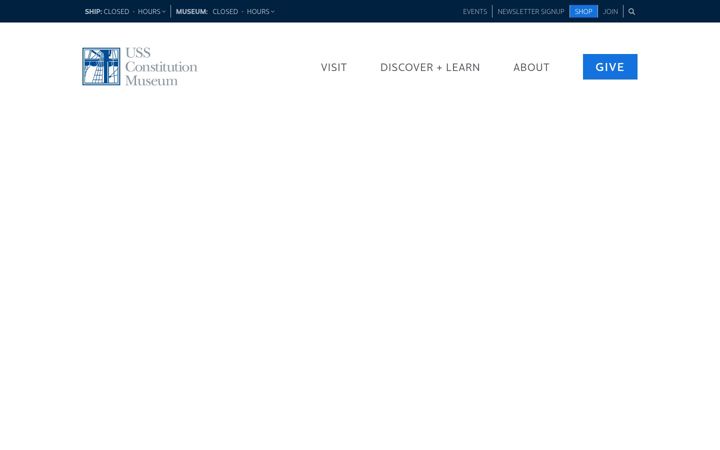Open Newsletter Signup link

pyautogui.click(x=531, y=11)
